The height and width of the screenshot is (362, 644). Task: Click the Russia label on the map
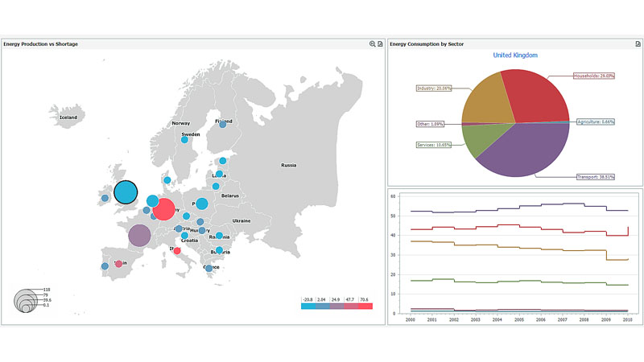click(289, 166)
